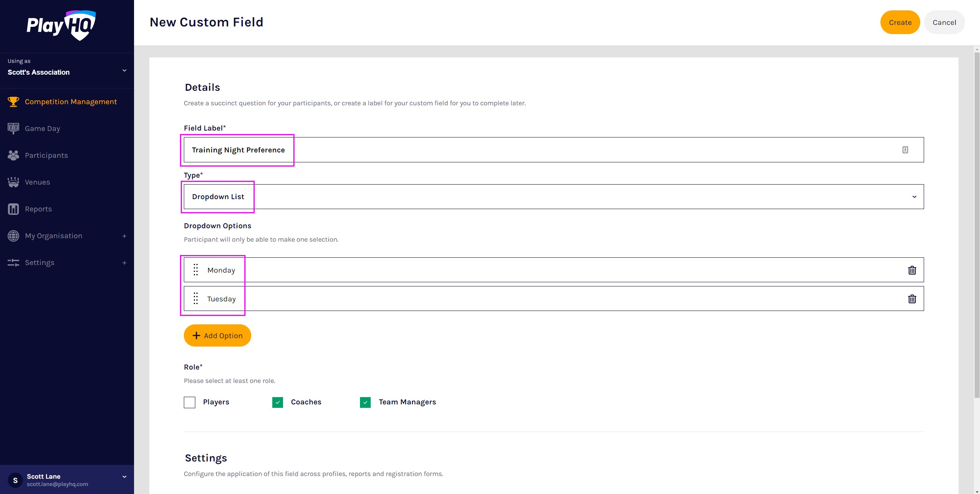Untick the Team Managers role checkbox
Screen dimensions: 980x494
[365, 402]
